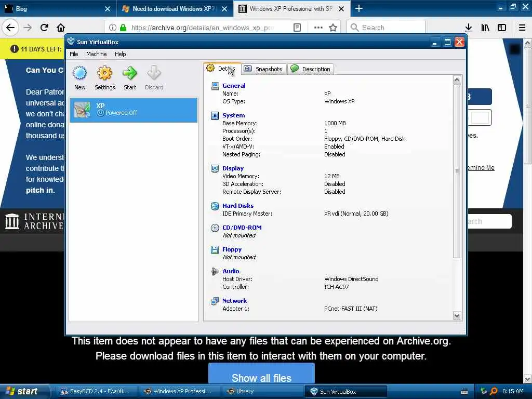Bookmark page with star icon

pos(333,28)
